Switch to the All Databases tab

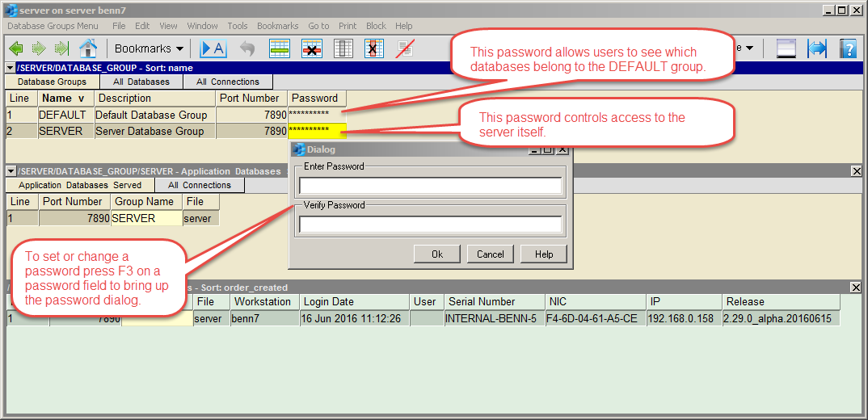pyautogui.click(x=141, y=82)
